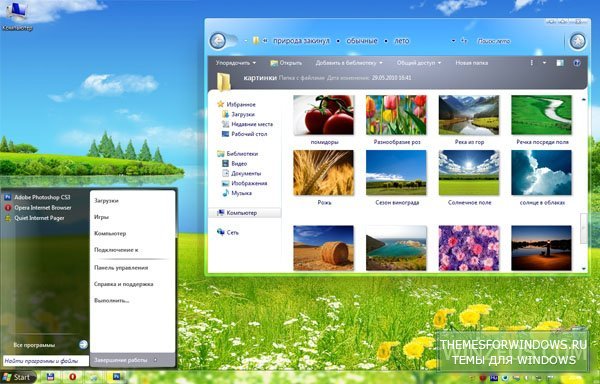Open 'Справка и поддержка' in Start menu
Screen dimensions: 600x384
tap(124, 284)
